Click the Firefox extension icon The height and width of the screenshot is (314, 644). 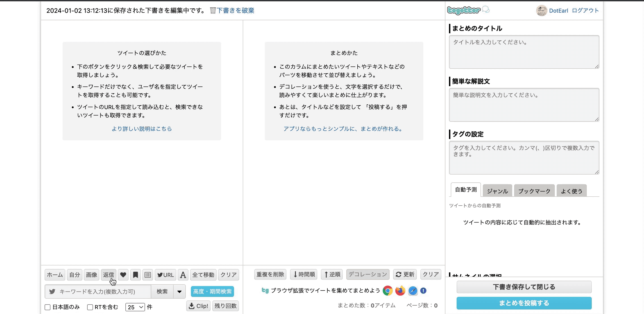400,291
